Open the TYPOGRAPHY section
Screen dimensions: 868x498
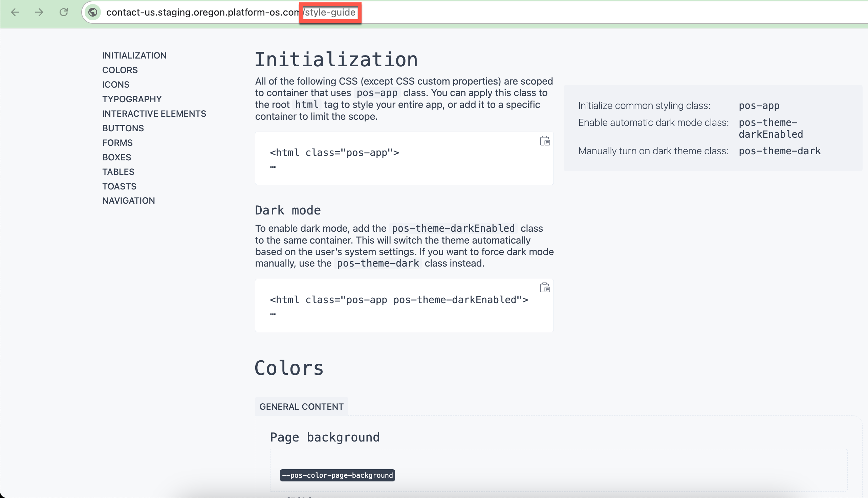tap(132, 99)
